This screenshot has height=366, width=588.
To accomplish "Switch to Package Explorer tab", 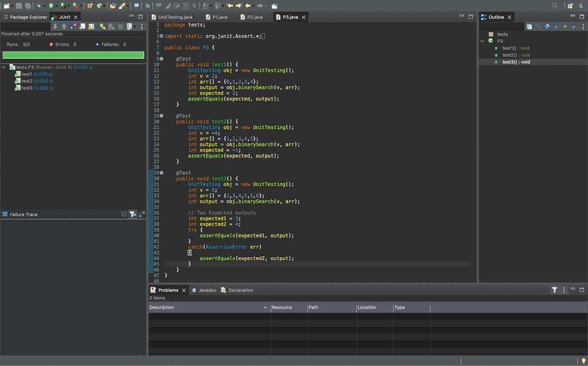I will coord(25,17).
